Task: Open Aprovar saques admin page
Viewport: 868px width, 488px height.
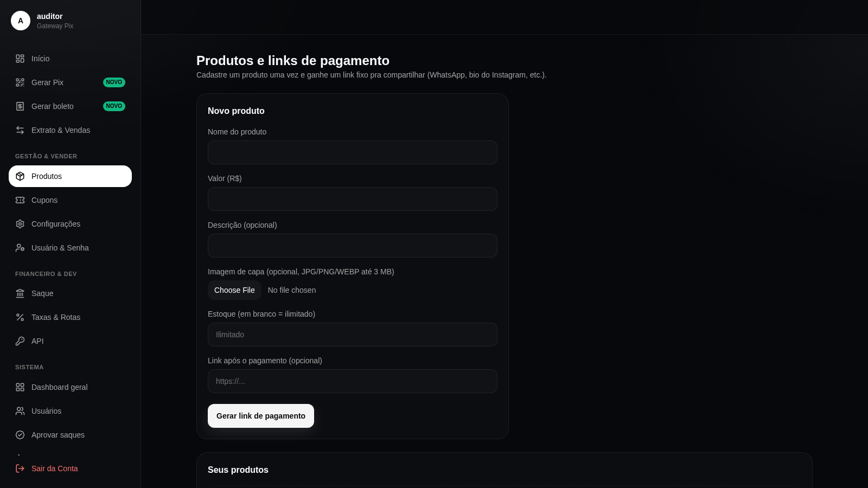Action: 70,435
